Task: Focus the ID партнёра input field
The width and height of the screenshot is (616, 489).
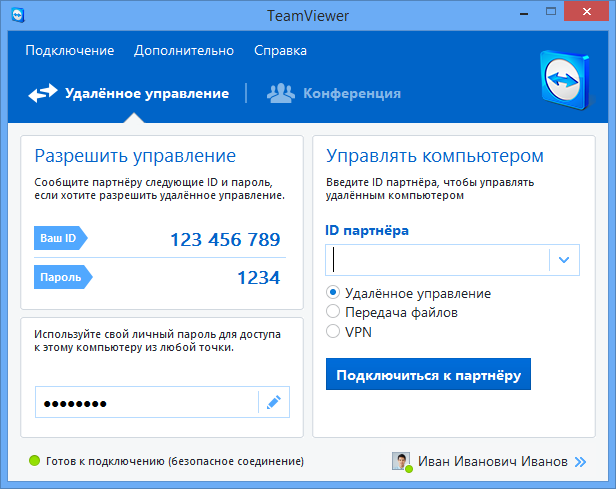Action: point(437,260)
